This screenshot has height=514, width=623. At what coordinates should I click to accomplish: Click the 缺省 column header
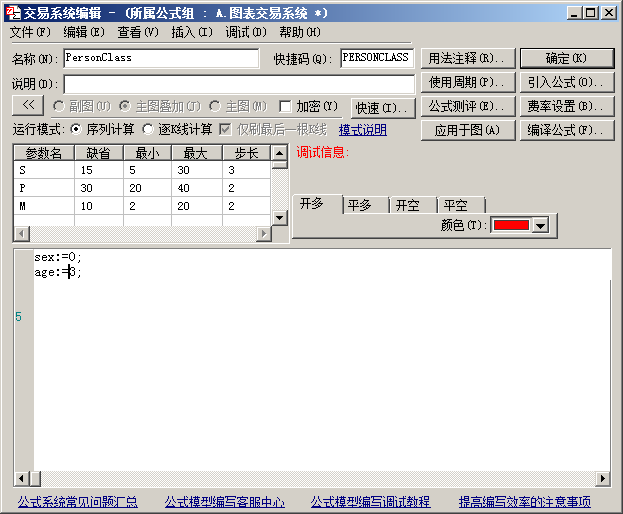99,153
